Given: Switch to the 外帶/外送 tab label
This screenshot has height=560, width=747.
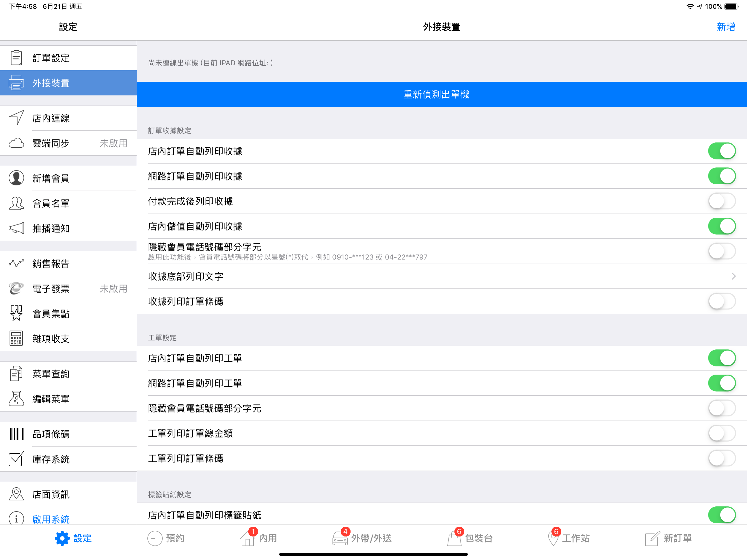Looking at the screenshot, I should tap(372, 538).
